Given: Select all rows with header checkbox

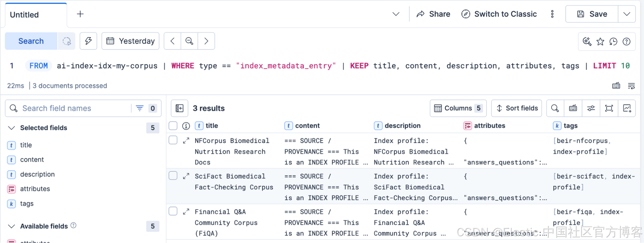Looking at the screenshot, I should click(173, 126).
